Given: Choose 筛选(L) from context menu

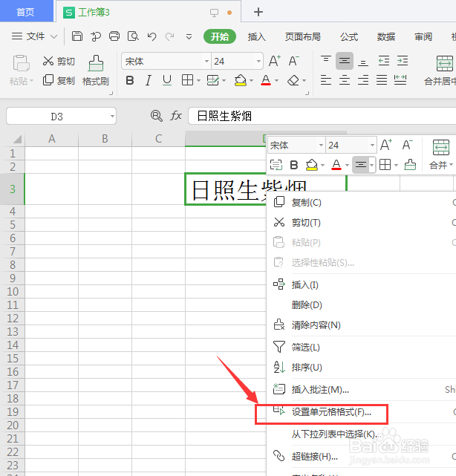Looking at the screenshot, I should tap(361, 347).
